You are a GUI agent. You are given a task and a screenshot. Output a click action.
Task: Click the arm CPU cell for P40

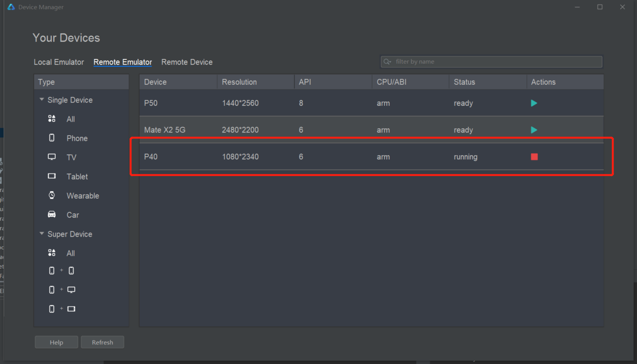click(383, 157)
